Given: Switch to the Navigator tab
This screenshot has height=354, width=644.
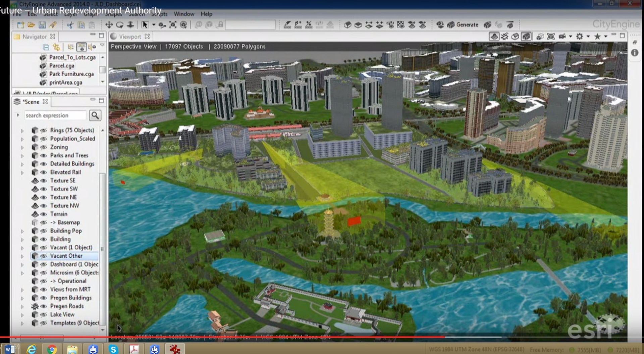Looking at the screenshot, I should [x=34, y=37].
